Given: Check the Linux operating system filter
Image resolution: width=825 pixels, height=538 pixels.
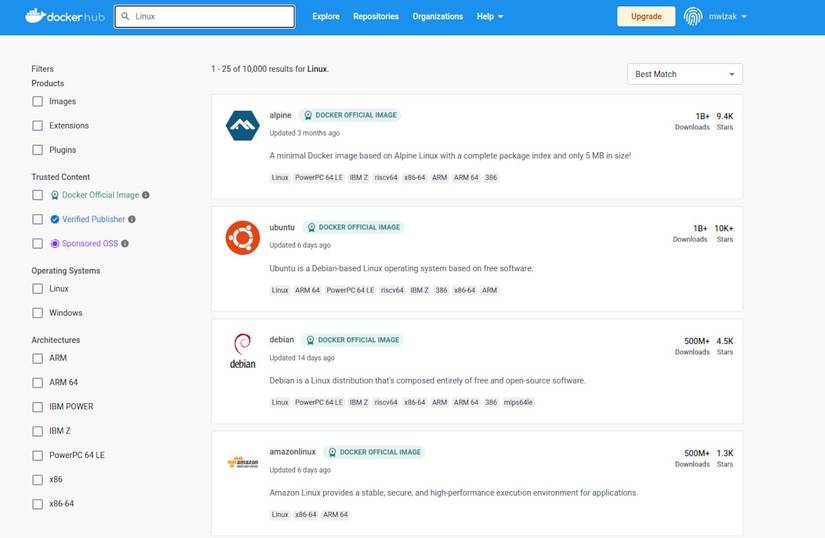Looking at the screenshot, I should coord(37,289).
